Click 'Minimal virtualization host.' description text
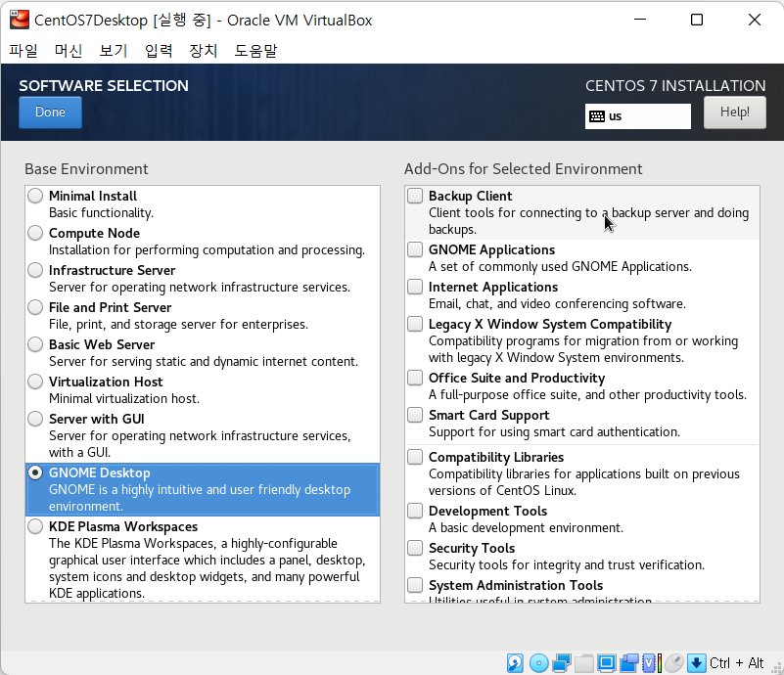The image size is (784, 675). (124, 399)
